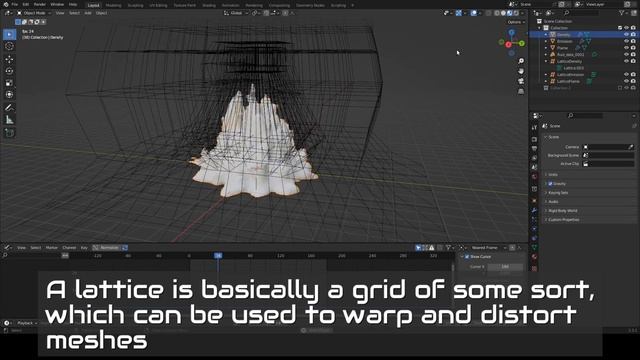This screenshot has width=640, height=360.
Task: Select the Rotate tool
Action: point(9,71)
